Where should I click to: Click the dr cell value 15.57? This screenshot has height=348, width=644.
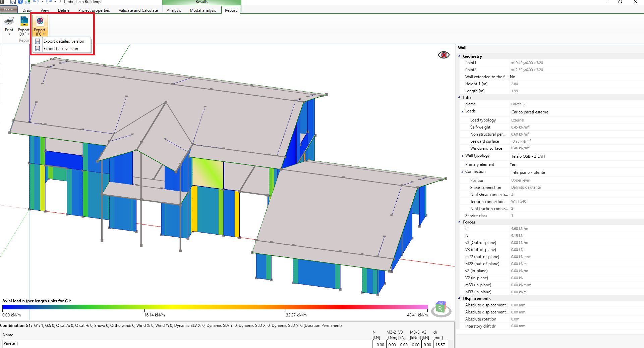(x=440, y=345)
